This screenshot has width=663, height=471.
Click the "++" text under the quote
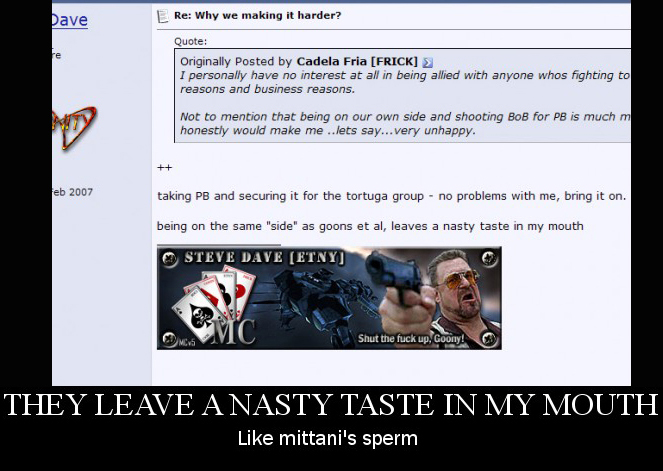(164, 167)
